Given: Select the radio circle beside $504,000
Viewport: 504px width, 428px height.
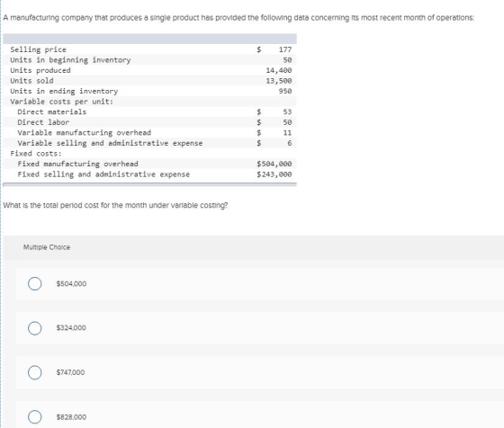Looking at the screenshot, I should [34, 284].
